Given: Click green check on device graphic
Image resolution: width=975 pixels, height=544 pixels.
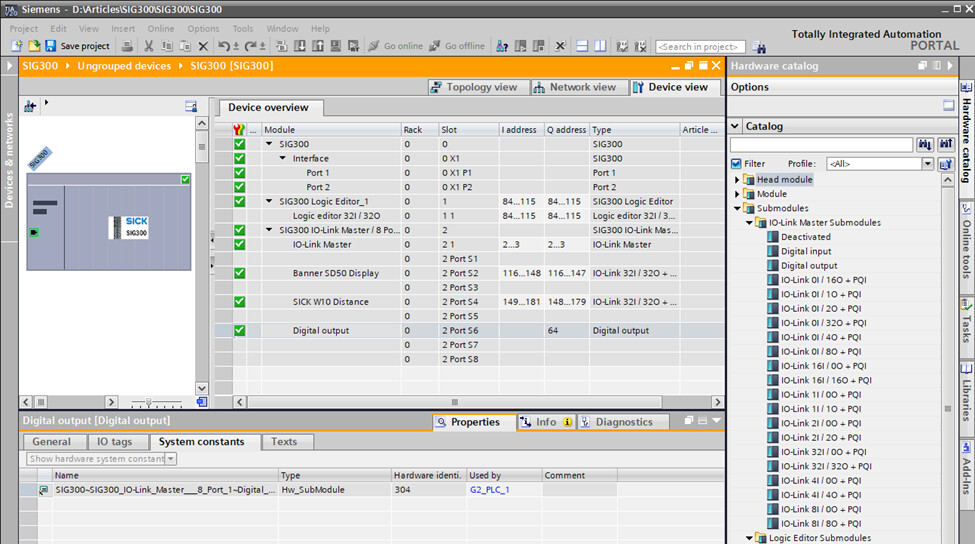Looking at the screenshot, I should (x=185, y=180).
